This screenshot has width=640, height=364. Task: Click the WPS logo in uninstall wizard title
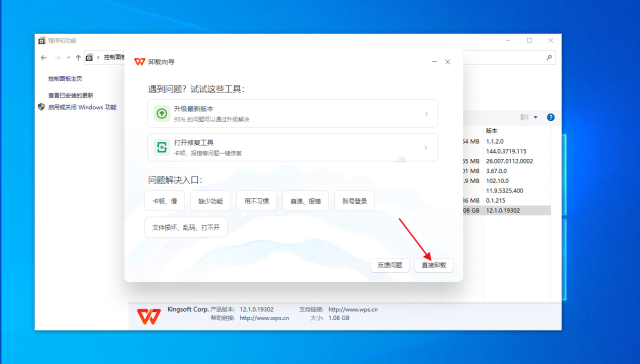(139, 62)
